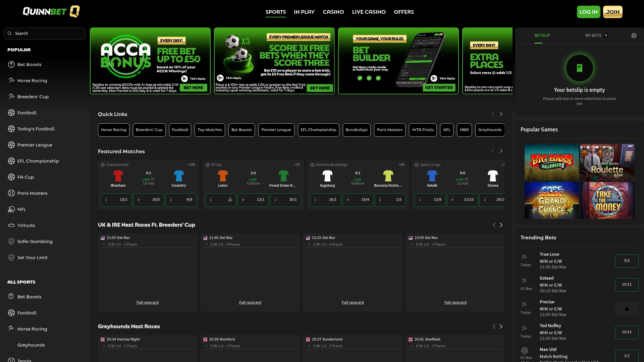
Task: Click the Premier League sidebar icon
Action: click(11, 145)
